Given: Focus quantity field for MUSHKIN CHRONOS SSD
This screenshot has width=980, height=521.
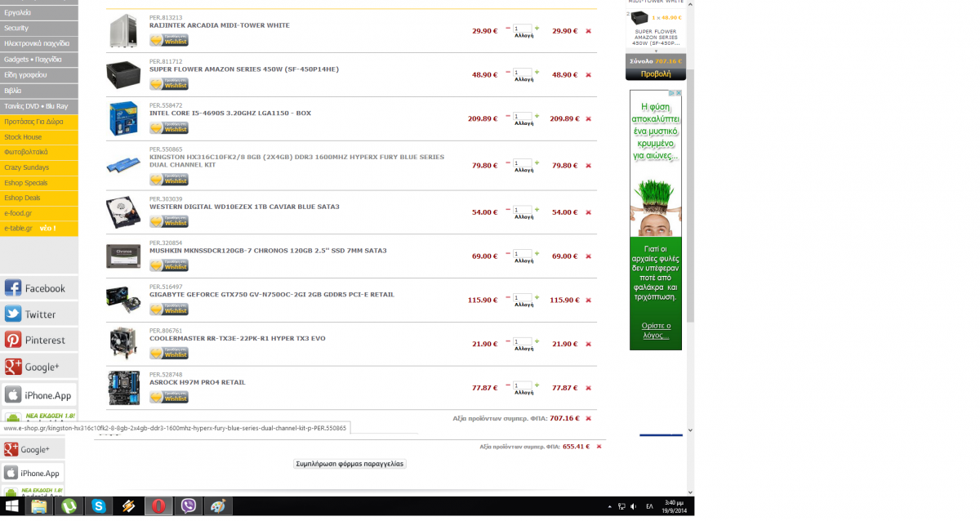Looking at the screenshot, I should point(522,254).
